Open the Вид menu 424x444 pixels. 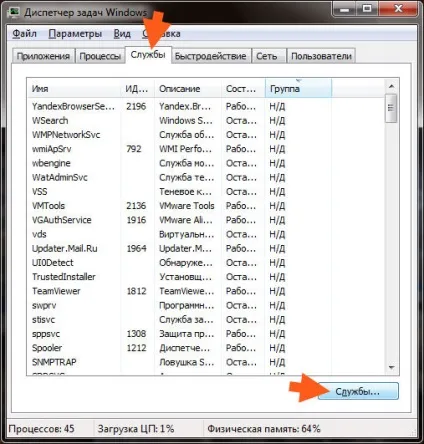pyautogui.click(x=122, y=34)
